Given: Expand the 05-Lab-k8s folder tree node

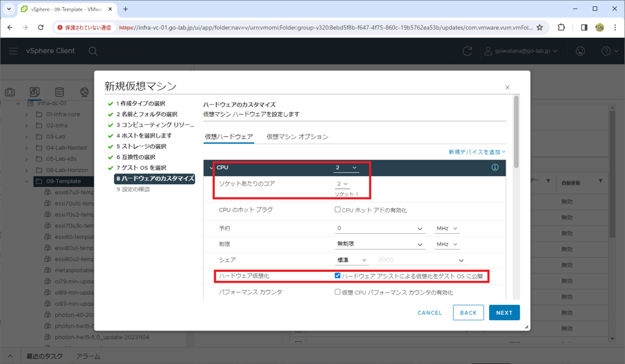Looking at the screenshot, I should [27, 159].
